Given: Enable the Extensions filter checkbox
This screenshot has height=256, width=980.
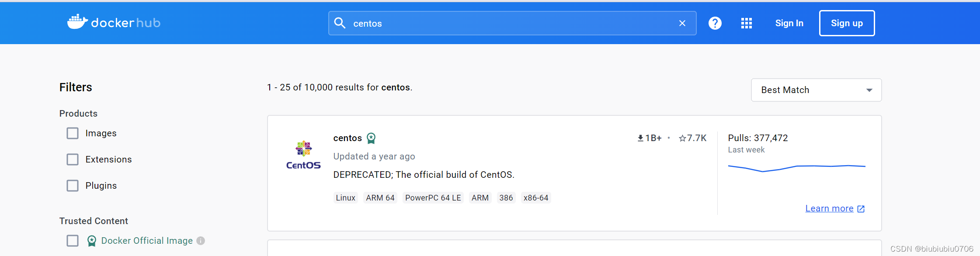Looking at the screenshot, I should coord(73,159).
